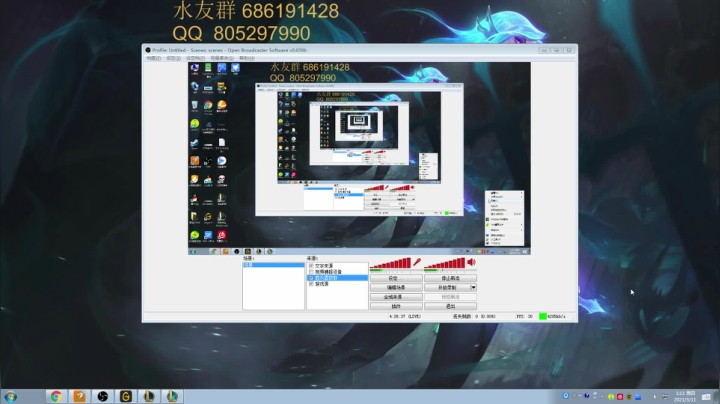
Task: Click the green bitrate status indicator square
Action: tap(542, 316)
